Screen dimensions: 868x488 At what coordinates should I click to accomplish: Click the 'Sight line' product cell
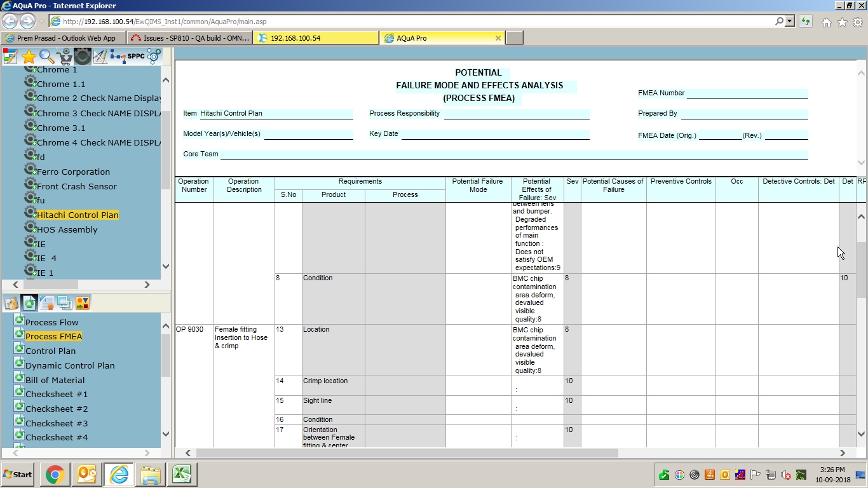coord(333,405)
